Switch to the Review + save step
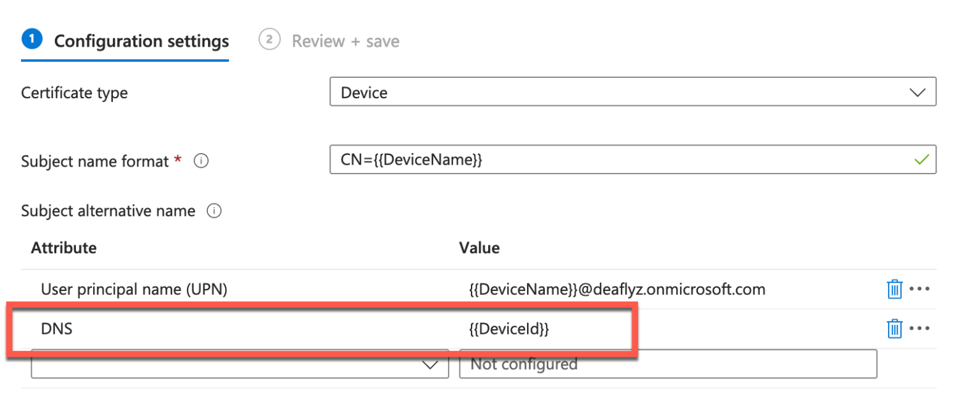The image size is (980, 404). 345,41
